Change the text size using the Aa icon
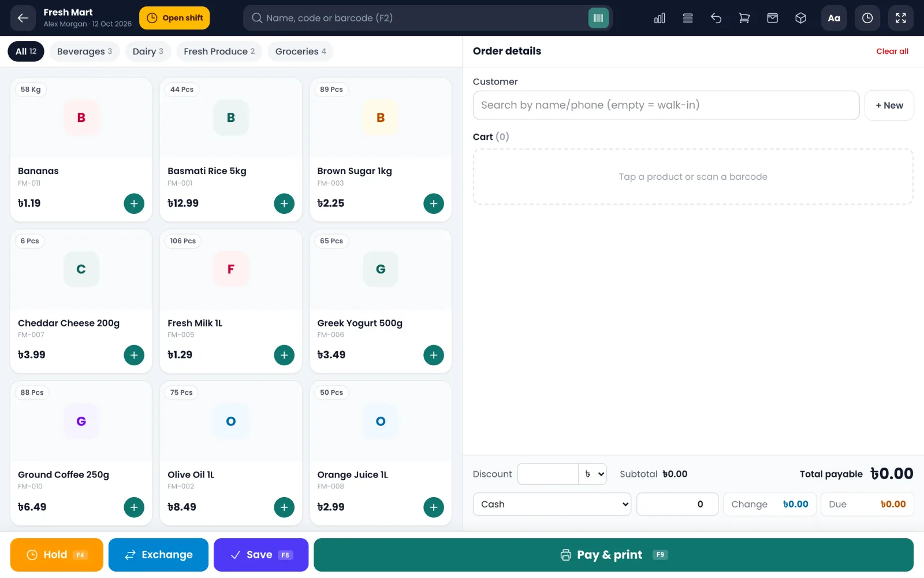Viewport: 924px width, 578px height. [834, 18]
